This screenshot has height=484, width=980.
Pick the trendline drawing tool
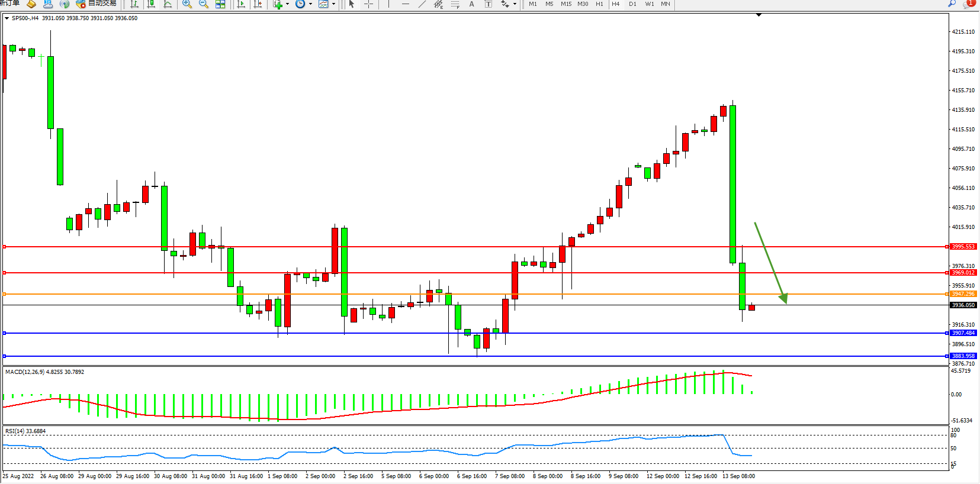pos(422,4)
